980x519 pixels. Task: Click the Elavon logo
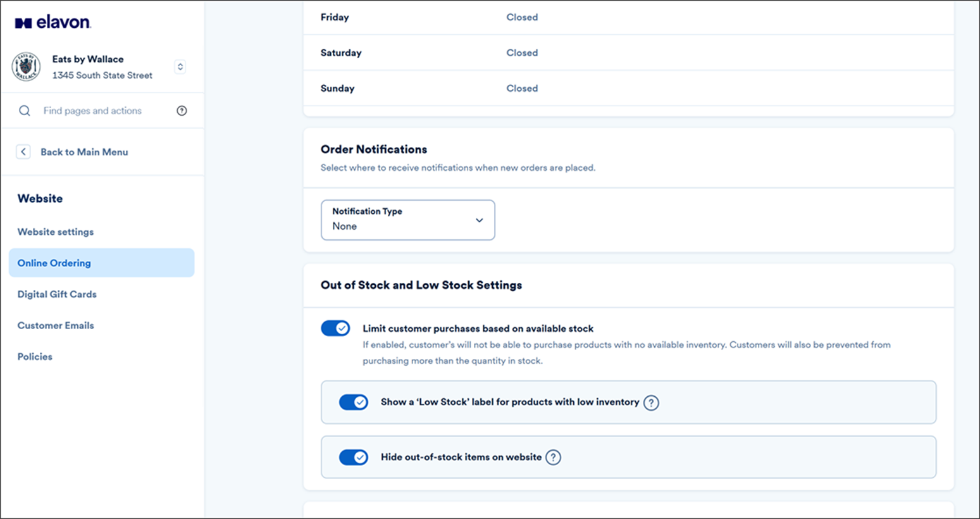(53, 22)
